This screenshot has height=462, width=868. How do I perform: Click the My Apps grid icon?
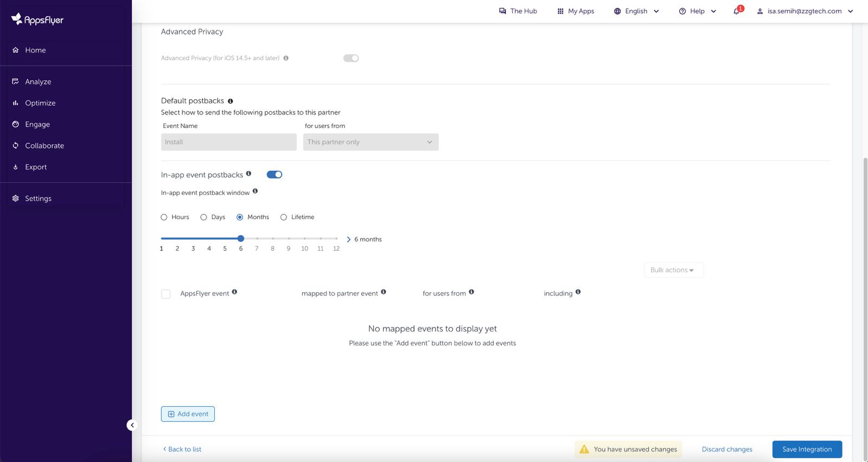(x=560, y=11)
